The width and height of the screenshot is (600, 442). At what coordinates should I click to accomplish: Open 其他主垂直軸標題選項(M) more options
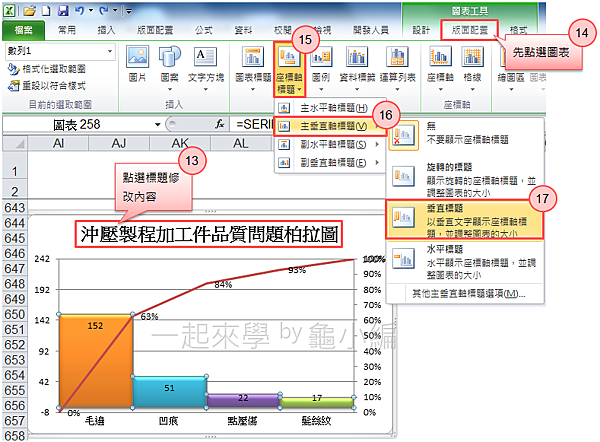coord(469,294)
